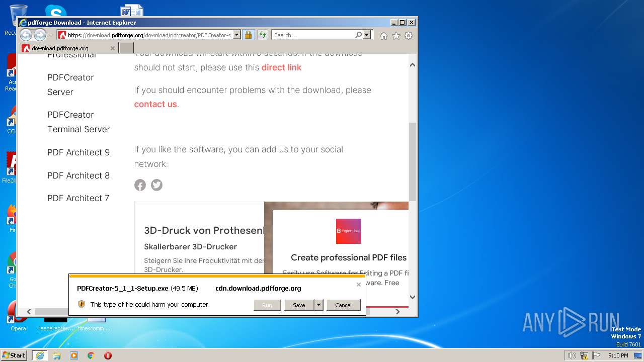The image size is (644, 362).
Task: Open Internet Explorer from the taskbar
Action: point(39,355)
